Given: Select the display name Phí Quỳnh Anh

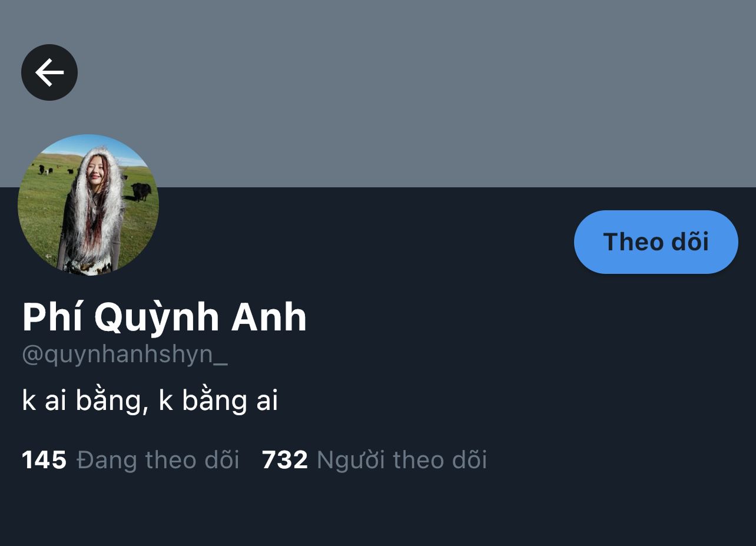Looking at the screenshot, I should coord(164,317).
